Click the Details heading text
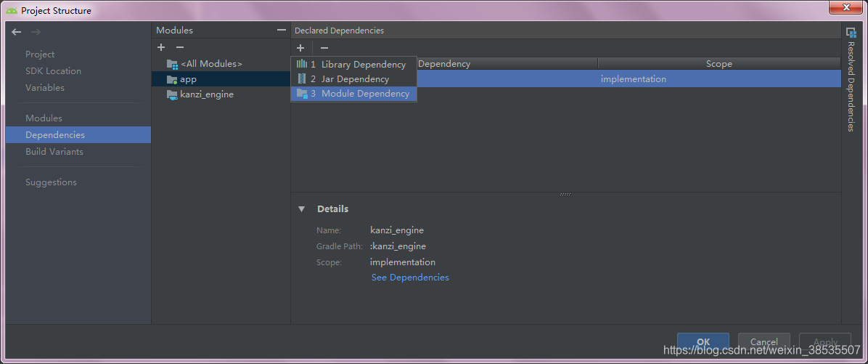This screenshot has height=364, width=868. click(x=332, y=209)
